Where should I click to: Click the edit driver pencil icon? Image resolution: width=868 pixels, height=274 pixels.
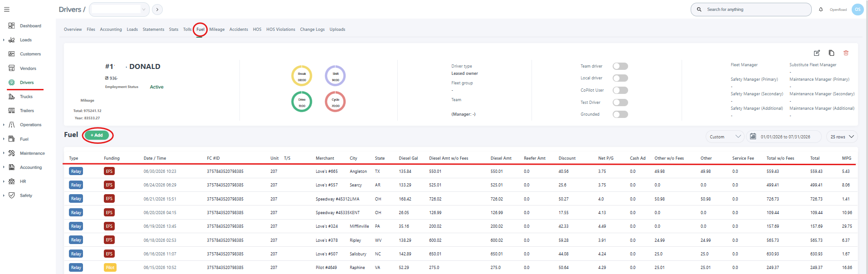[x=817, y=53]
